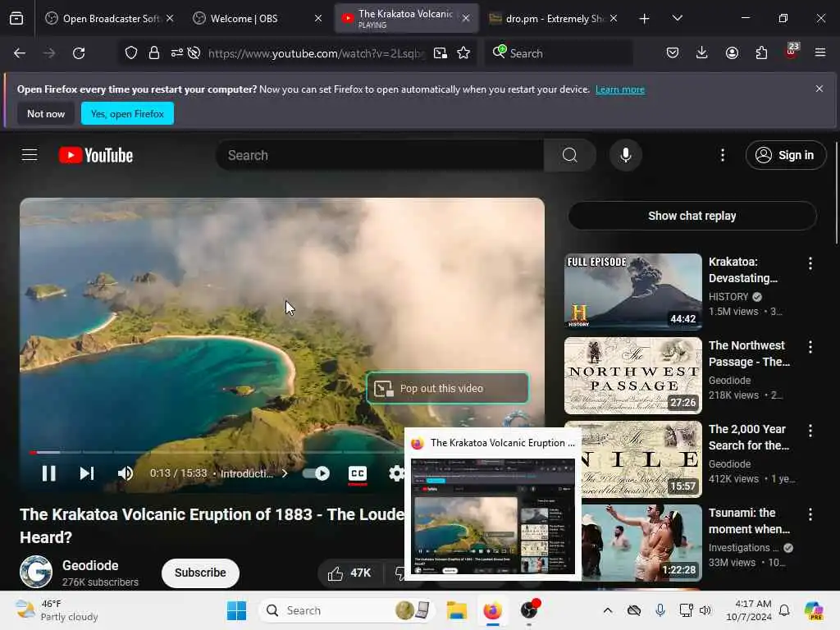Open Geodiode channel avatar
This screenshot has height=630, width=840.
36,572
